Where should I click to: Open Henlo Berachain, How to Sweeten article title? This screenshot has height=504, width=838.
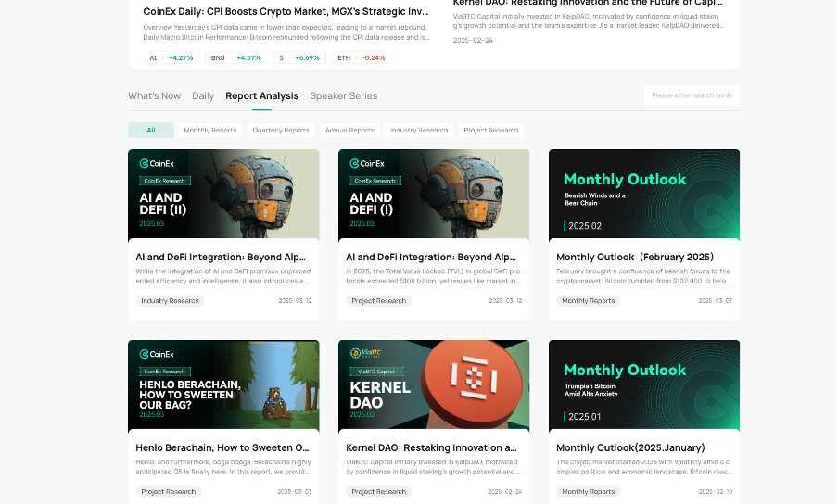pos(222,447)
